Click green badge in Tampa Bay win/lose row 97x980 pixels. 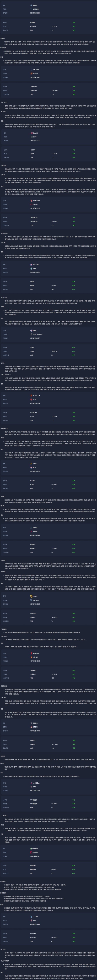pyautogui.click(x=74, y=23)
